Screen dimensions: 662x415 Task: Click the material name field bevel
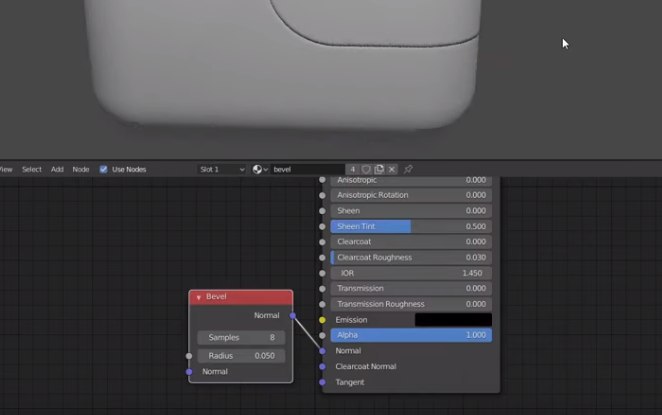pos(308,169)
